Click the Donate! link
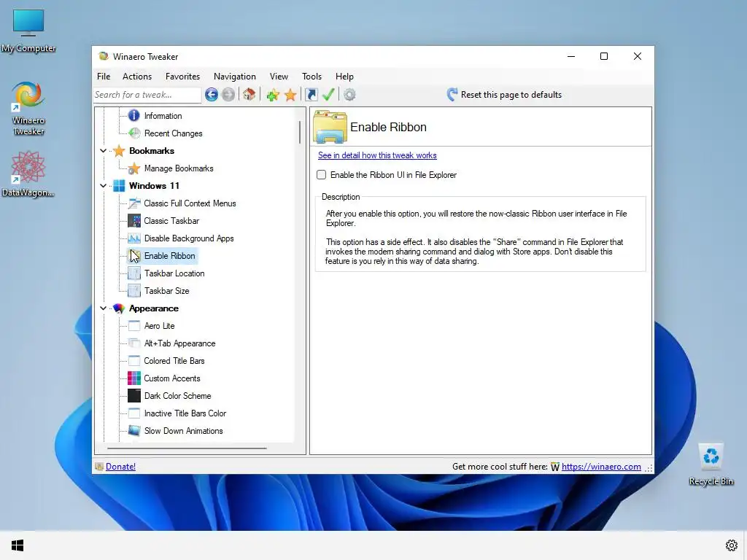The image size is (747, 560). coord(120,467)
